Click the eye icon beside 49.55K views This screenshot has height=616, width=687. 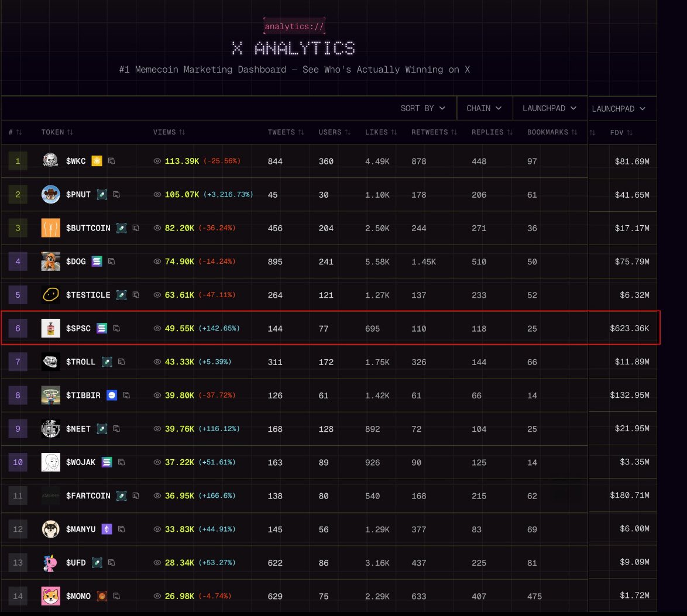click(x=157, y=328)
